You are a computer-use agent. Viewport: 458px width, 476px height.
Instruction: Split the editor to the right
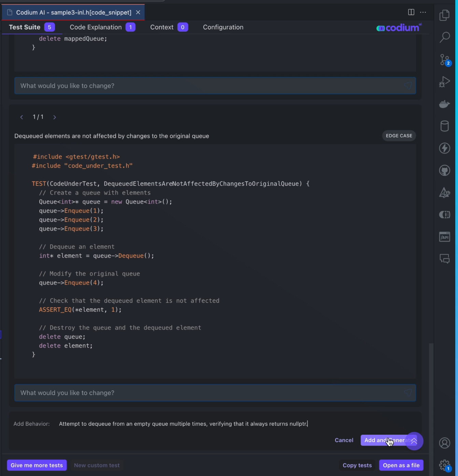point(411,12)
